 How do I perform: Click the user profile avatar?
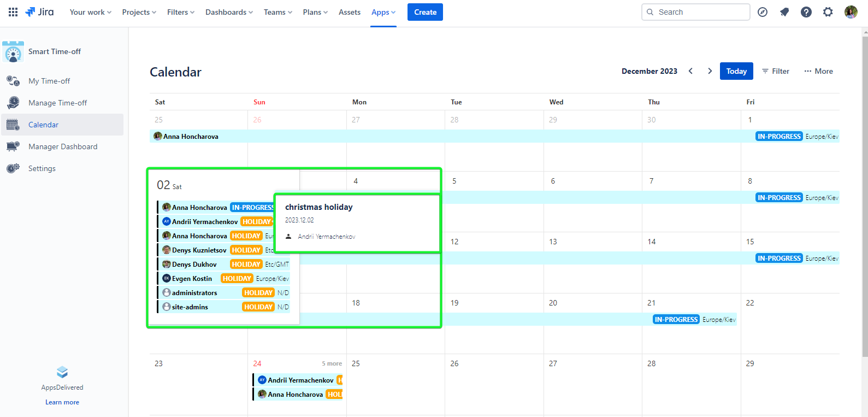click(x=851, y=12)
